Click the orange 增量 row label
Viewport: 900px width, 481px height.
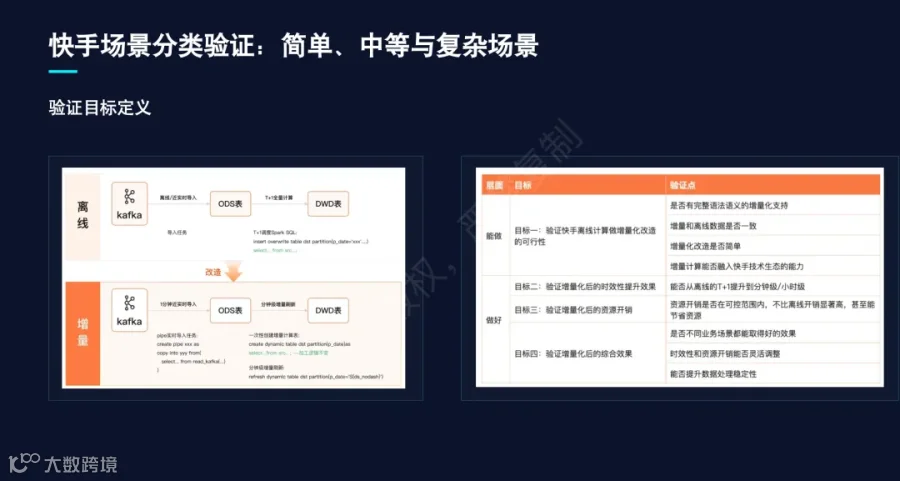point(83,333)
